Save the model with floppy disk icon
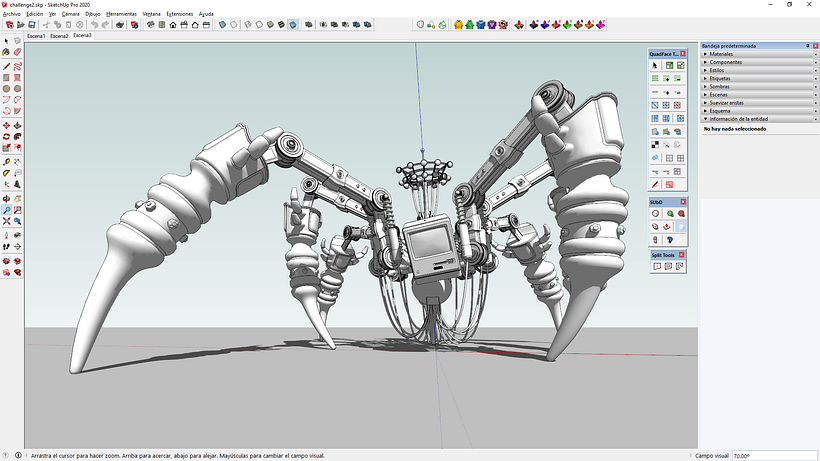Screen dimensions: 820x461 31,25
